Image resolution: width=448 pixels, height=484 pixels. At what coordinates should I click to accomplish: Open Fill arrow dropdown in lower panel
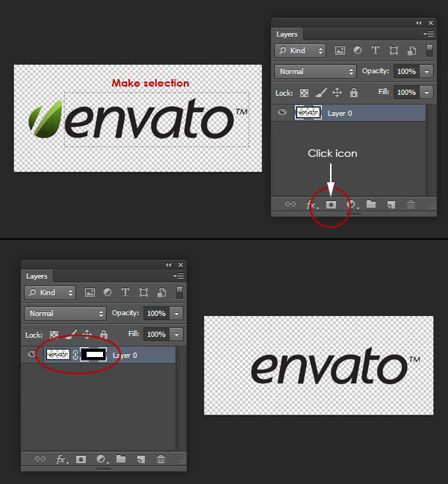tap(176, 335)
